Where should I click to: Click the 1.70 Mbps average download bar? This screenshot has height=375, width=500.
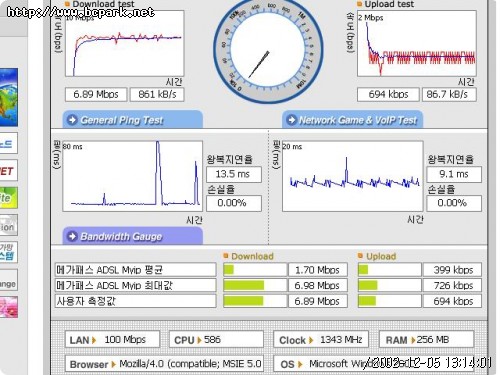click(x=255, y=270)
